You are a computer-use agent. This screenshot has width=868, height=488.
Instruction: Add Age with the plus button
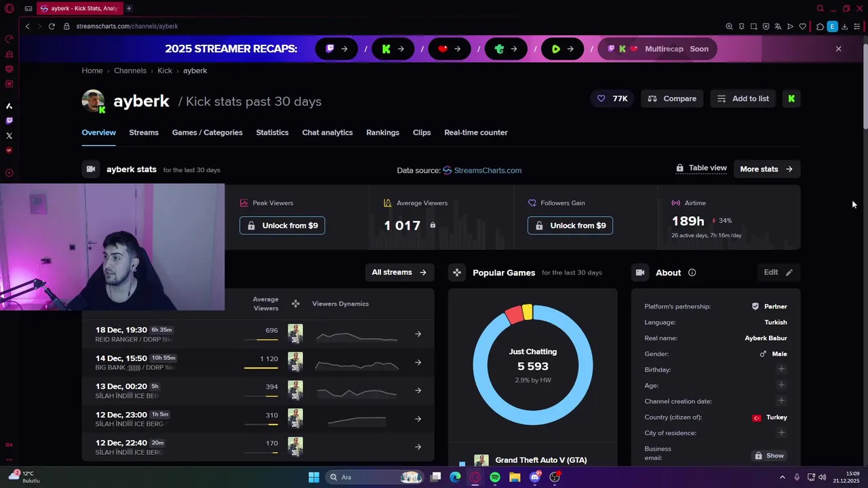pos(781,385)
